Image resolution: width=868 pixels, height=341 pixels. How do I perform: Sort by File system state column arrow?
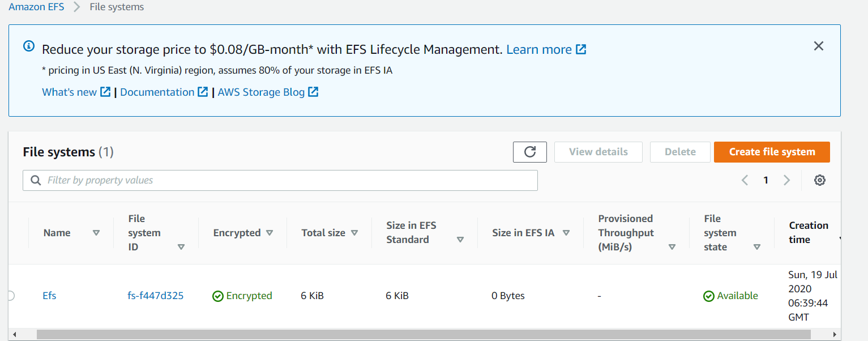pos(757,247)
